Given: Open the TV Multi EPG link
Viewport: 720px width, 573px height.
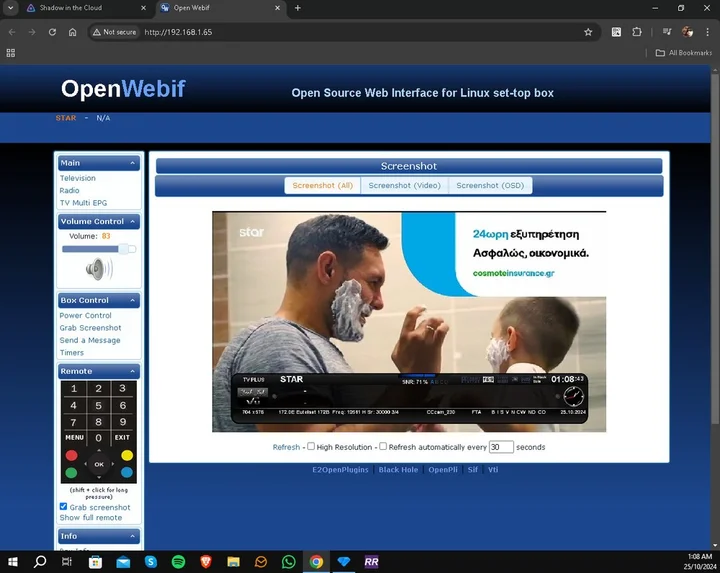Looking at the screenshot, I should (x=83, y=203).
